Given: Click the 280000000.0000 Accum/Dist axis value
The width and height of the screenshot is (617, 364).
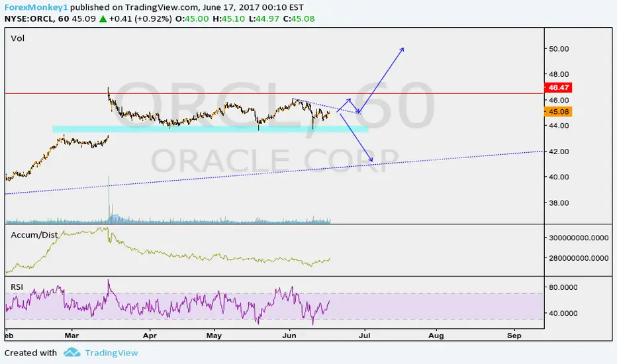Looking at the screenshot, I should (x=579, y=258).
